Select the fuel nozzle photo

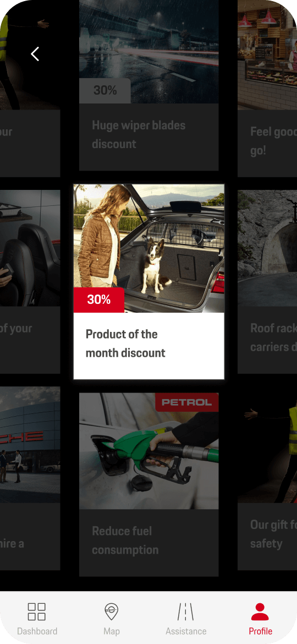click(149, 451)
